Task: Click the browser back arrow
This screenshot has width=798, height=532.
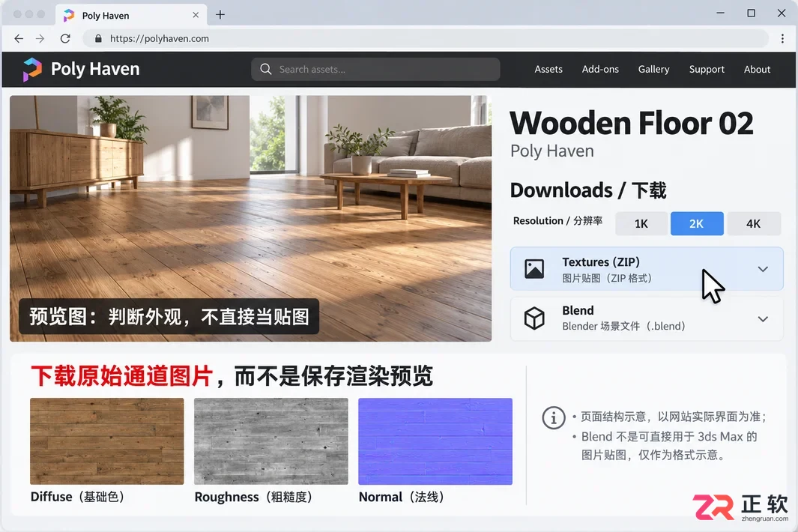Action: tap(19, 39)
